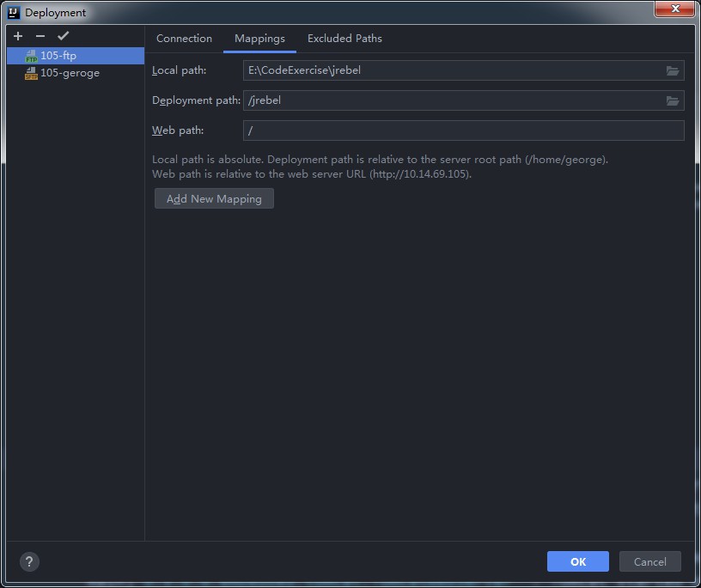Viewport: 701px width, 588px height.
Task: Click the IntelliJ icon in title bar
Action: tap(13, 12)
